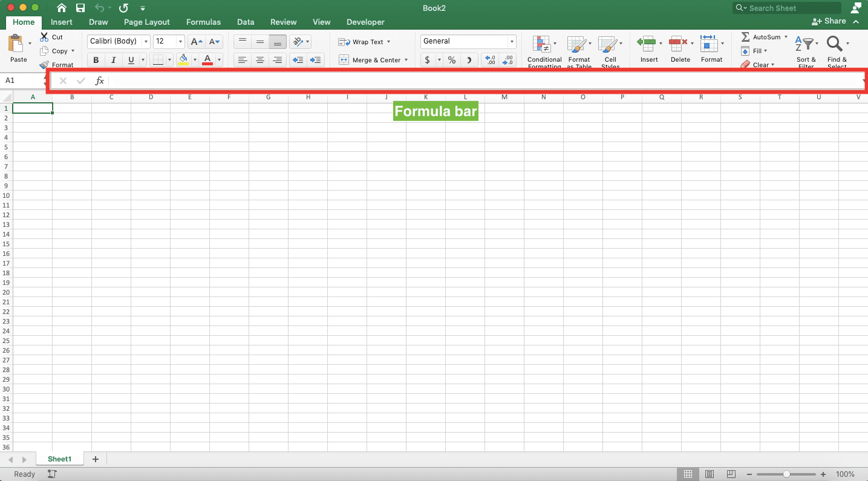Image resolution: width=868 pixels, height=481 pixels.
Task: Apply comma style number format
Action: [469, 60]
